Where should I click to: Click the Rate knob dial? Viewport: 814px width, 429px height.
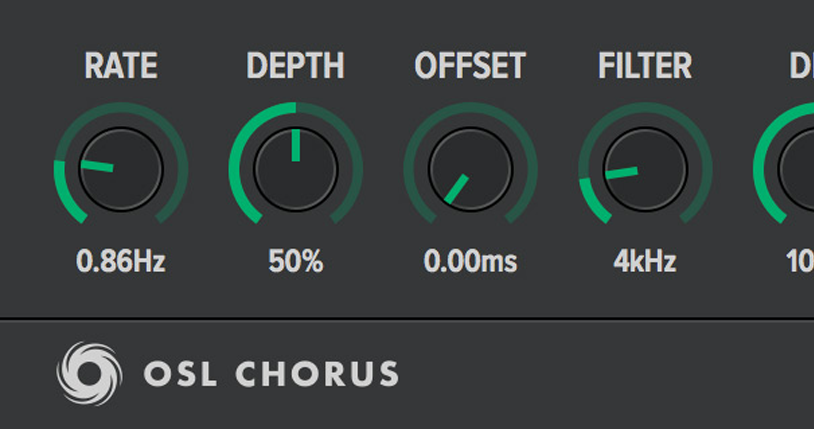click(121, 168)
